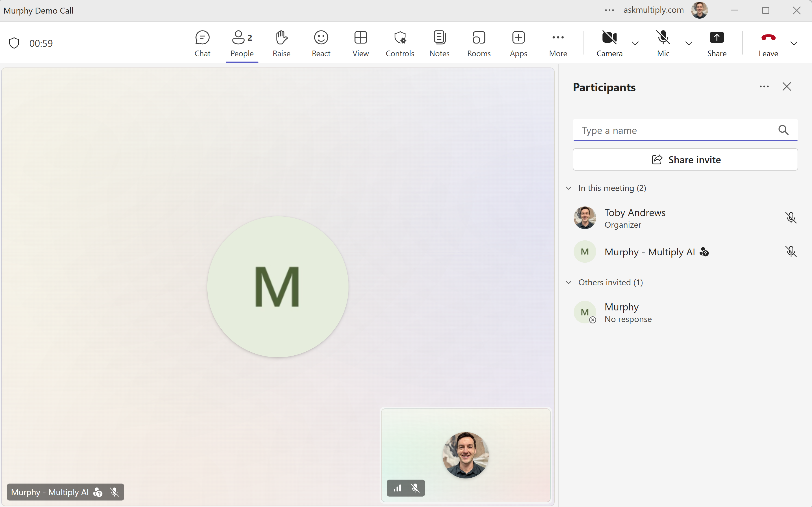Expand the Camera options arrow

(x=635, y=43)
